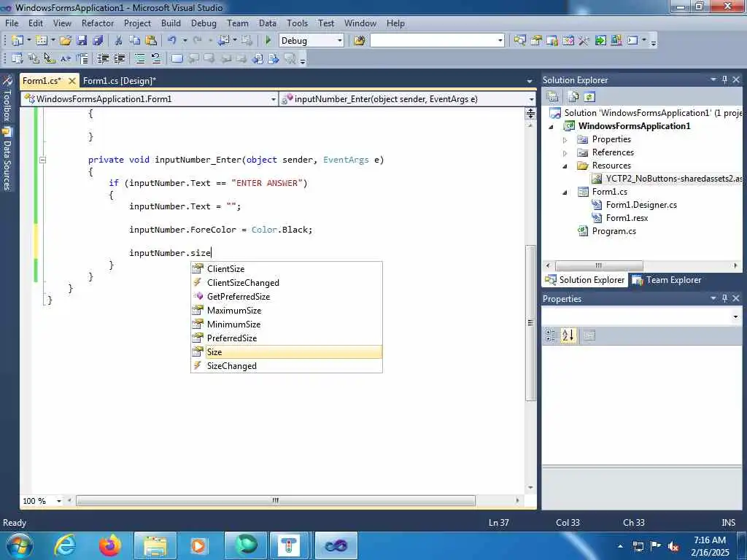Choose GetPreferredSize from the IntelliSense list
The image size is (747, 560).
[x=286, y=296]
